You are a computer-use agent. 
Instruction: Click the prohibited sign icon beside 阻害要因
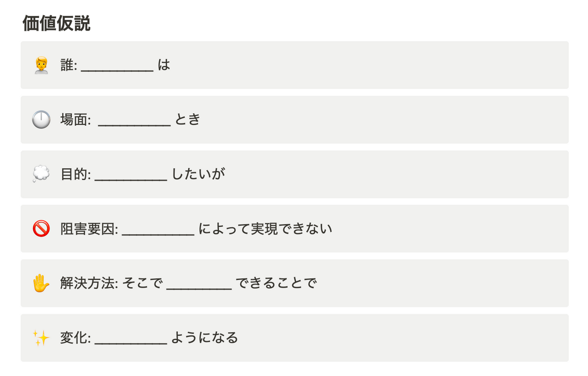[x=41, y=229]
